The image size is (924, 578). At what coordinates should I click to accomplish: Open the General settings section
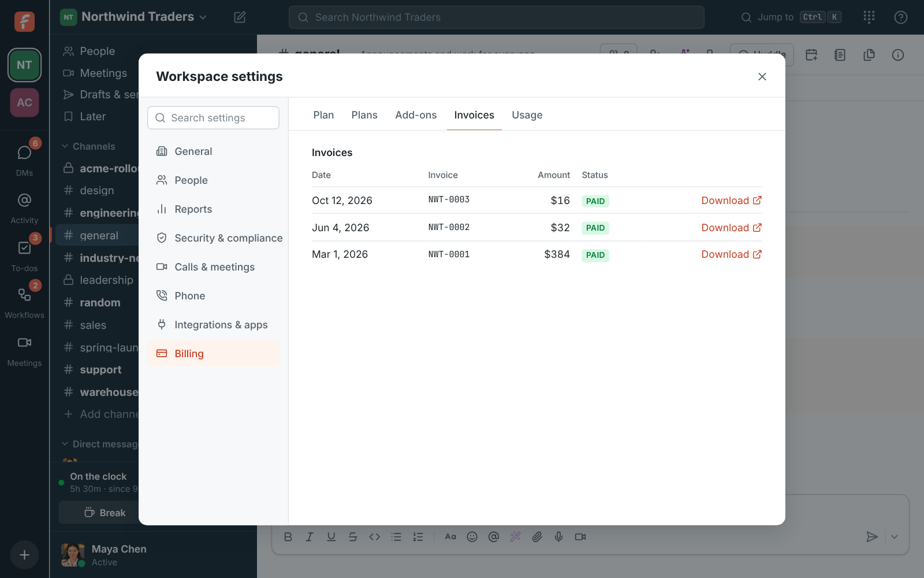pyautogui.click(x=213, y=151)
